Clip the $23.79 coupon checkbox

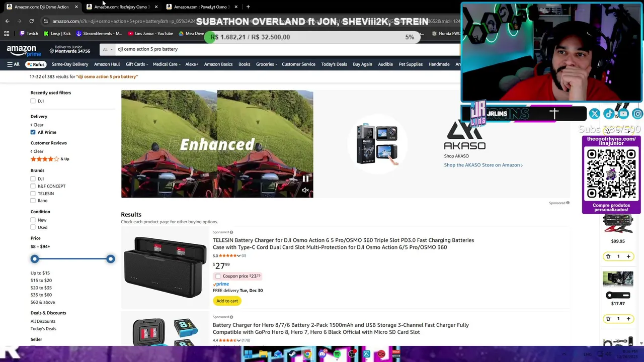pos(218,276)
